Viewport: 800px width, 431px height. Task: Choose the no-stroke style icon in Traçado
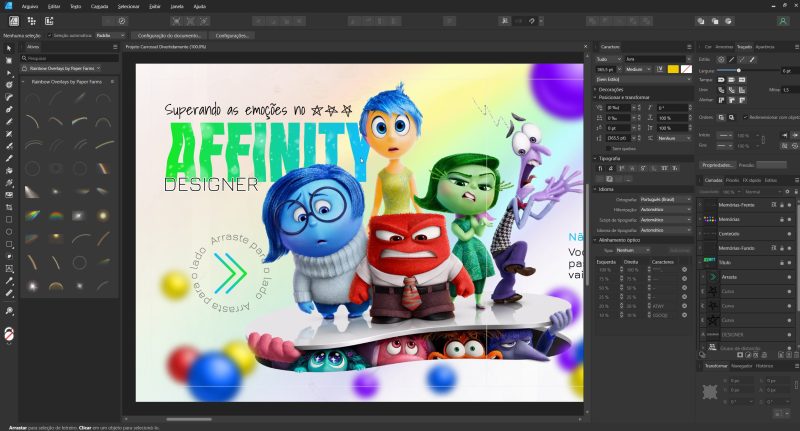pos(721,60)
